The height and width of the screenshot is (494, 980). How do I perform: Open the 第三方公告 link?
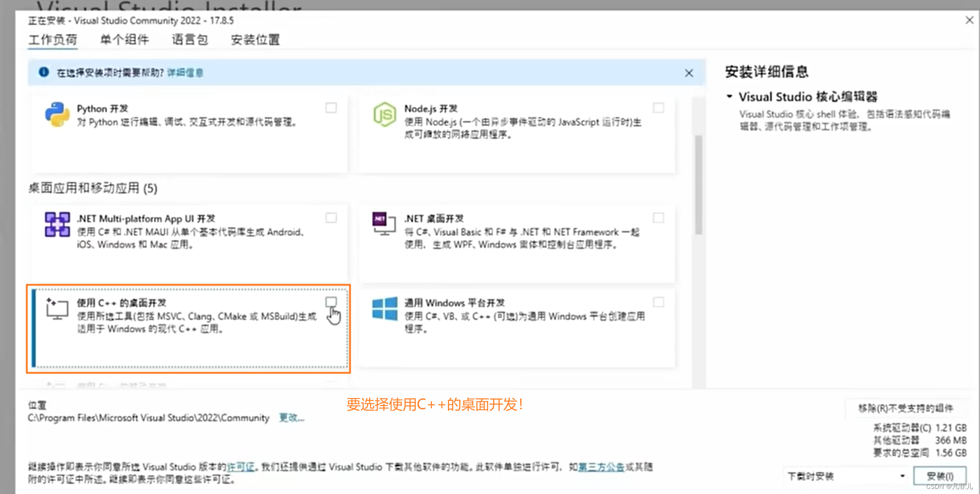601,467
